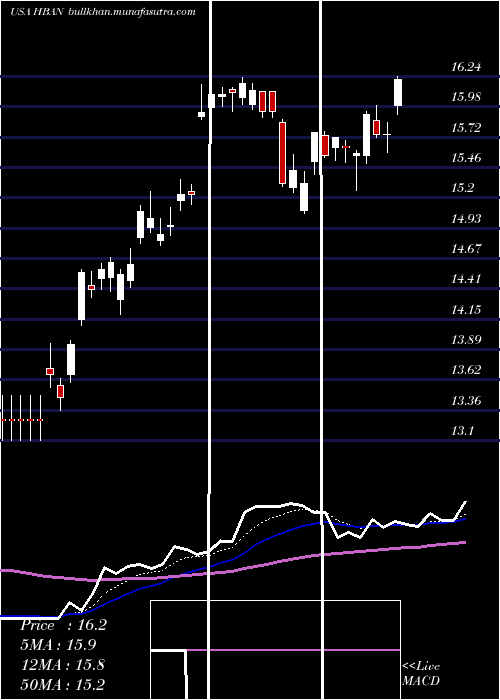Click the '5MA : 15.9' readout

click(x=58, y=645)
